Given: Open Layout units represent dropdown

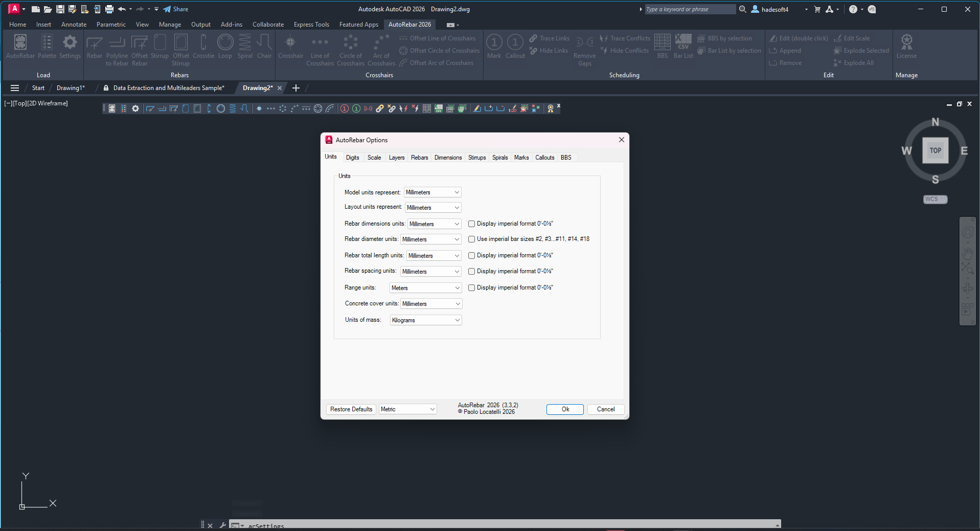Looking at the screenshot, I should [x=433, y=207].
